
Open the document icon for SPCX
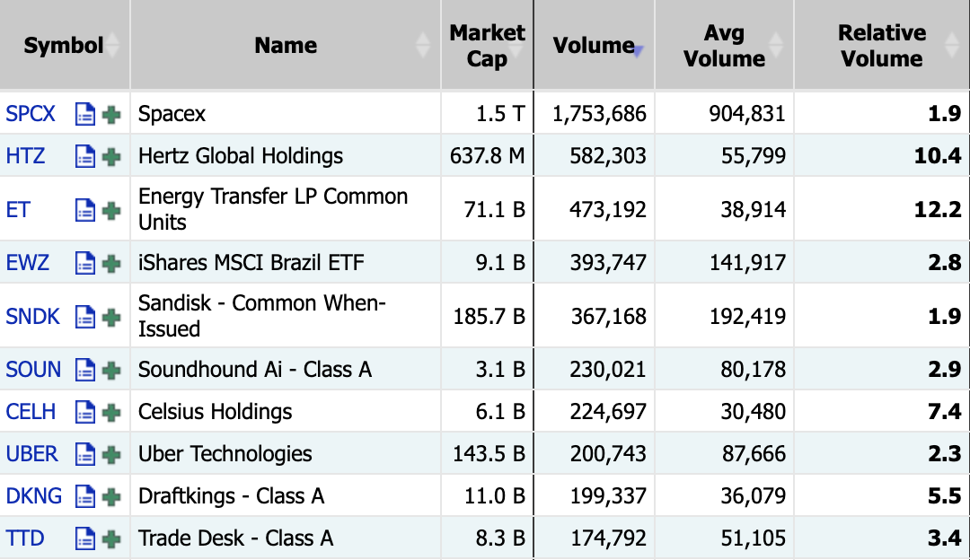[84, 114]
